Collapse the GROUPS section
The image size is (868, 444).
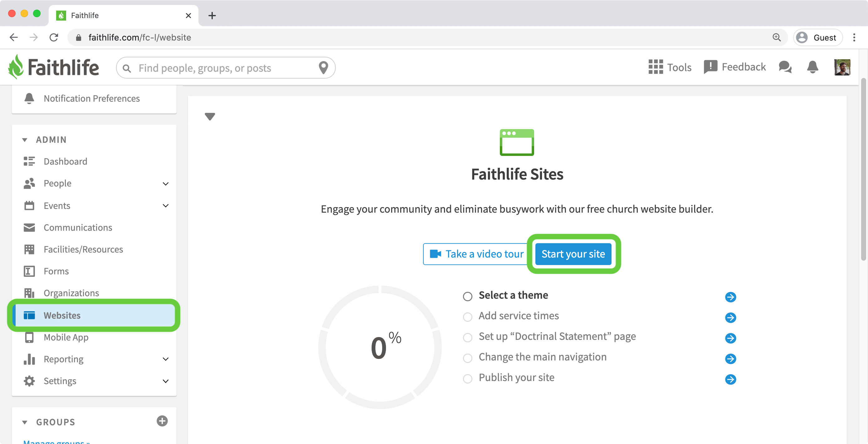click(x=25, y=422)
